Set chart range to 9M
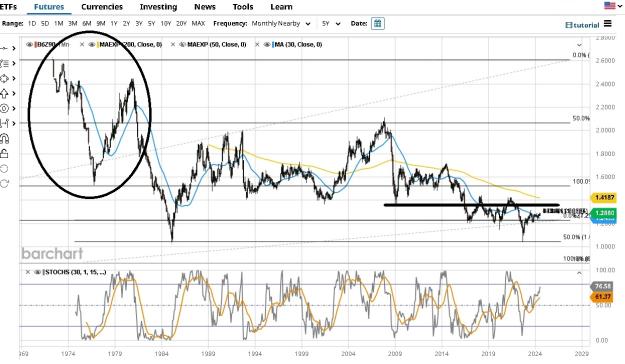The width and height of the screenshot is (625, 364). point(101,24)
